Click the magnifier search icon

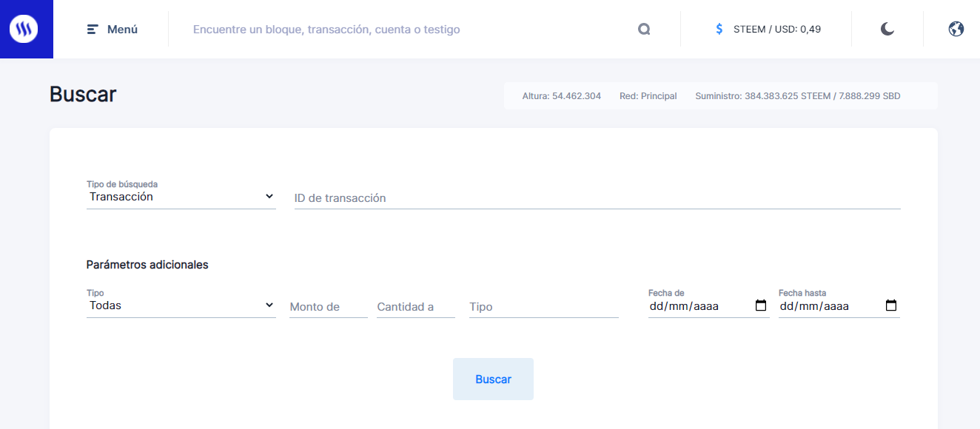(644, 30)
